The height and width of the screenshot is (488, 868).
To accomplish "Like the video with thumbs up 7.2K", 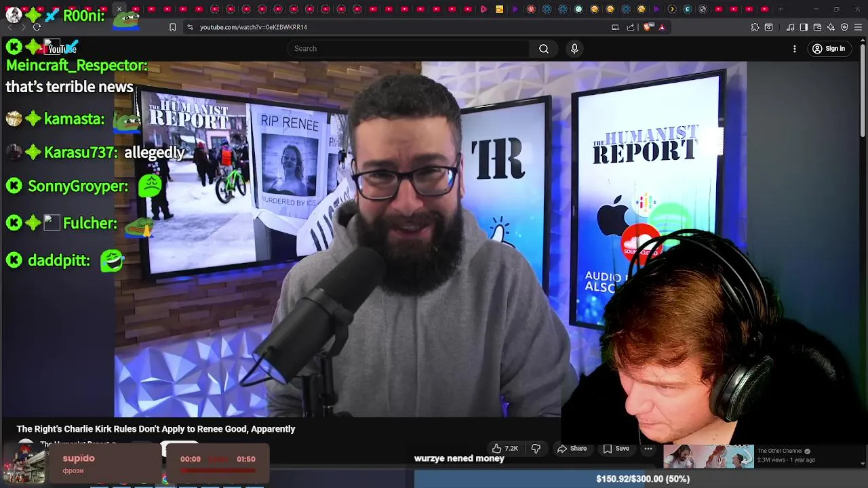I will point(505,448).
